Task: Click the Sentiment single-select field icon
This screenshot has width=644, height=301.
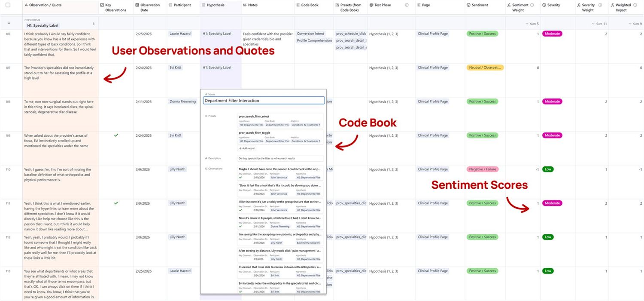Action: 468,5
